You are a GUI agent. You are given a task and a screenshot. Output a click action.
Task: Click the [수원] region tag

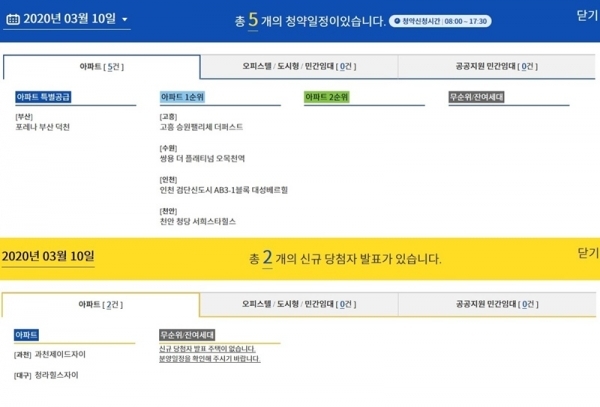click(x=168, y=148)
